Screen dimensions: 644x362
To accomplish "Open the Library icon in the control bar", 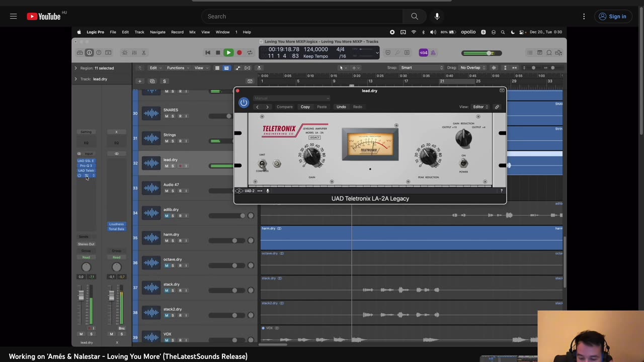I will coord(80,52).
